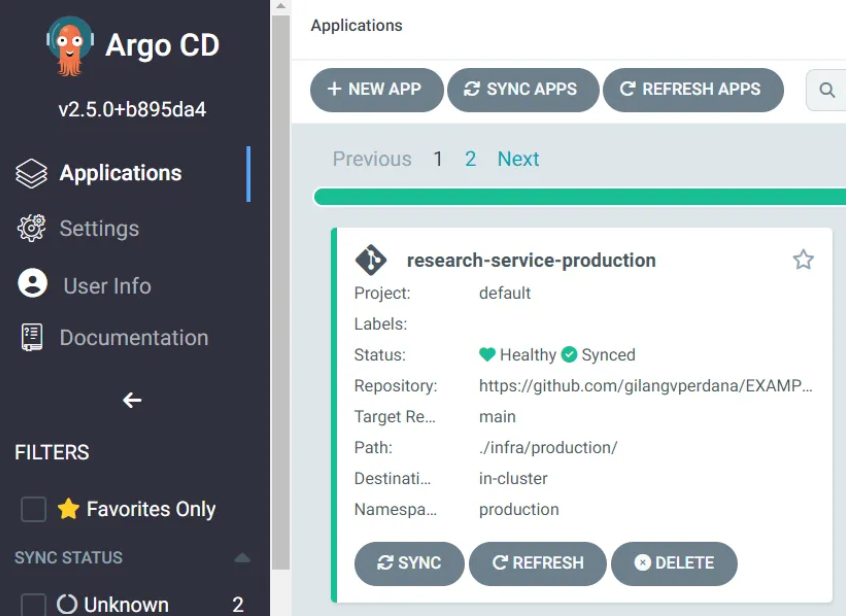The height and width of the screenshot is (616, 846).
Task: Click the version text v2.5.0+b895da4
Action: [x=132, y=109]
